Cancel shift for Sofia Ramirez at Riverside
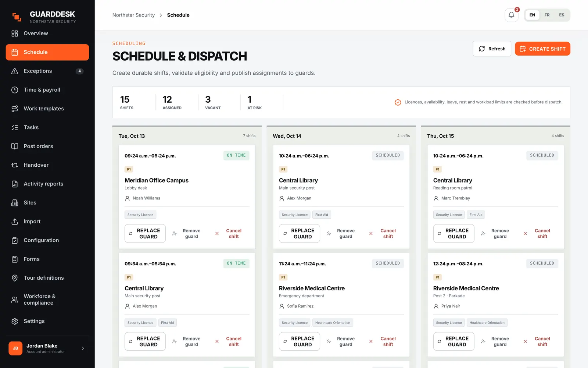 [x=383, y=342]
